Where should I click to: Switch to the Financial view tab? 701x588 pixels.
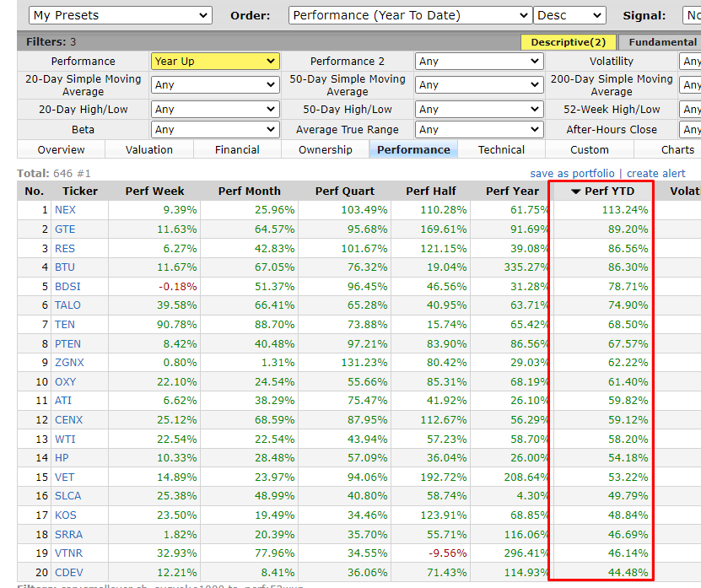(x=237, y=150)
